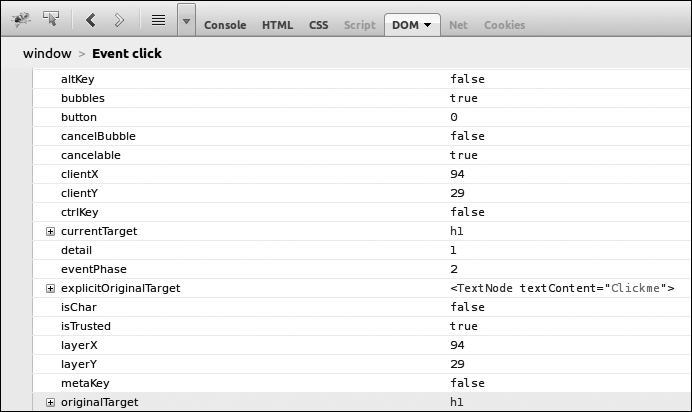The height and width of the screenshot is (412, 692).
Task: Select the cancelBubble property name
Action: pyautogui.click(x=98, y=136)
